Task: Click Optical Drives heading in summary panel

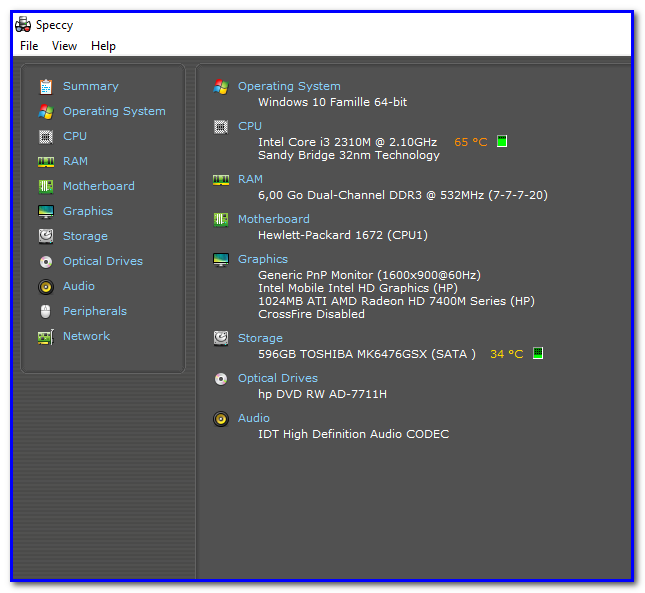Action: [x=278, y=378]
